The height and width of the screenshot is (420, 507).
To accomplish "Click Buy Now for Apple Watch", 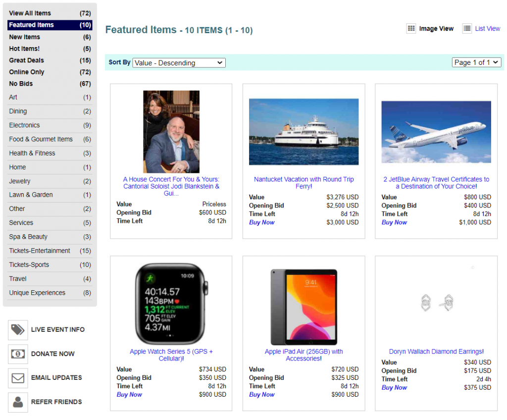I will tap(129, 394).
